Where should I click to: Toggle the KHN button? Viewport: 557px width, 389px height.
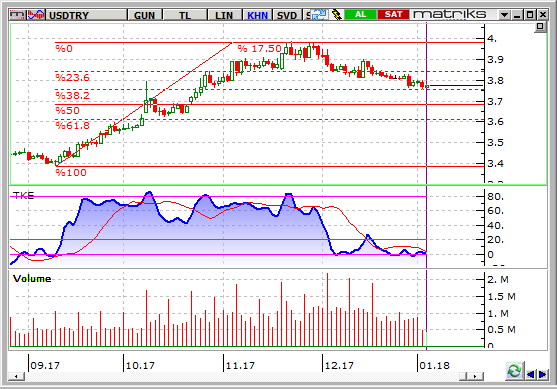pyautogui.click(x=257, y=15)
